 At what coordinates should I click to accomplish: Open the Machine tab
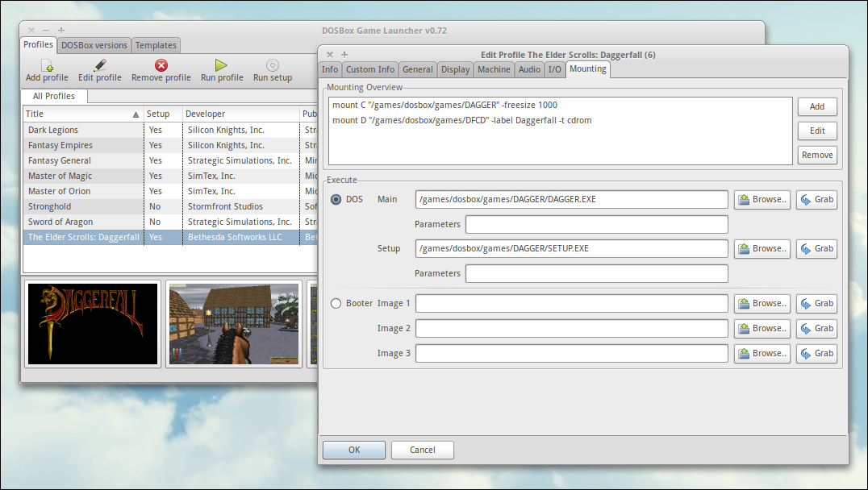click(x=494, y=69)
